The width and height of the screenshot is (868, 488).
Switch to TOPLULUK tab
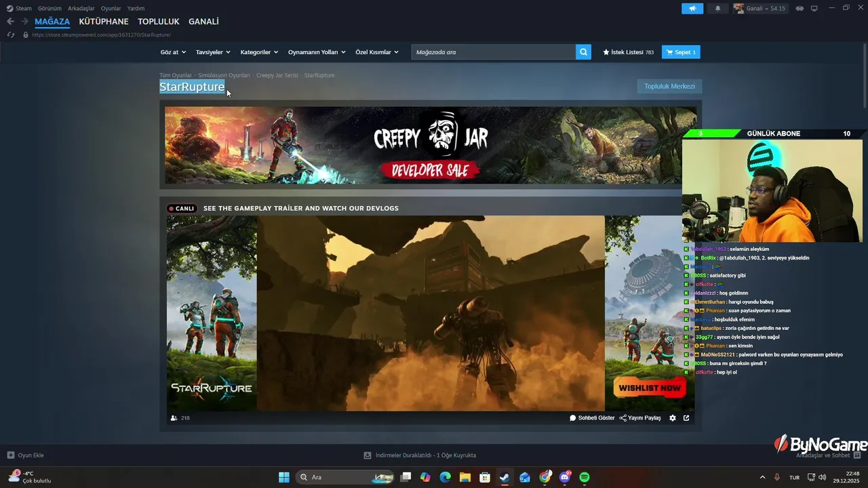[159, 22]
